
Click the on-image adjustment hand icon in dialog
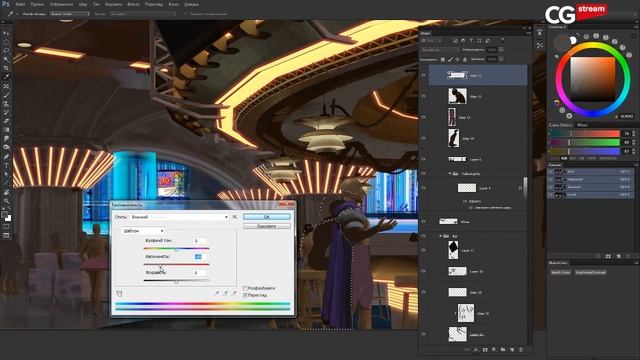pyautogui.click(x=119, y=293)
